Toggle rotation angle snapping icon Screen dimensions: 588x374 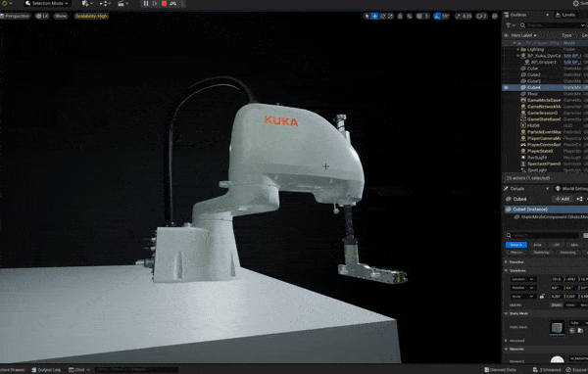pyautogui.click(x=437, y=16)
